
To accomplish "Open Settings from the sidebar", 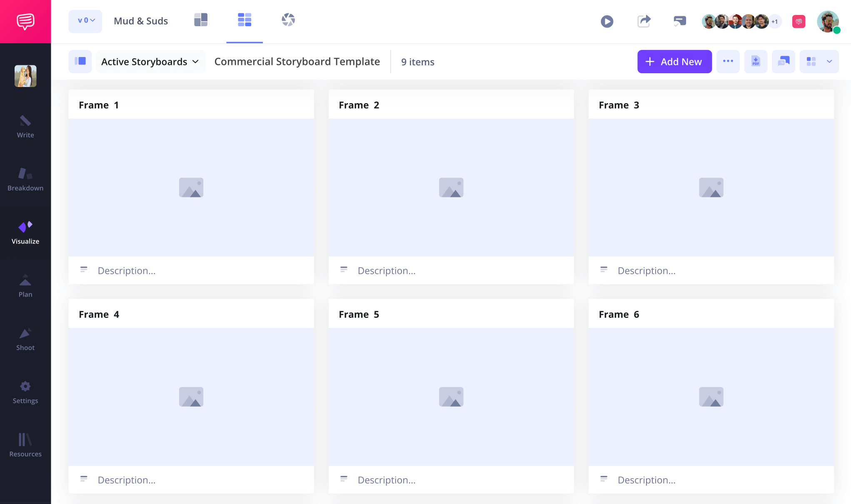I will coord(25,391).
